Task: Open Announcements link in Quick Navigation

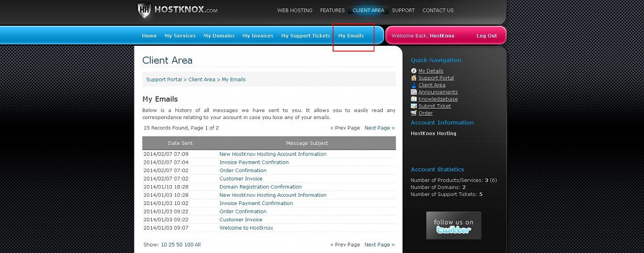Action: [438, 92]
